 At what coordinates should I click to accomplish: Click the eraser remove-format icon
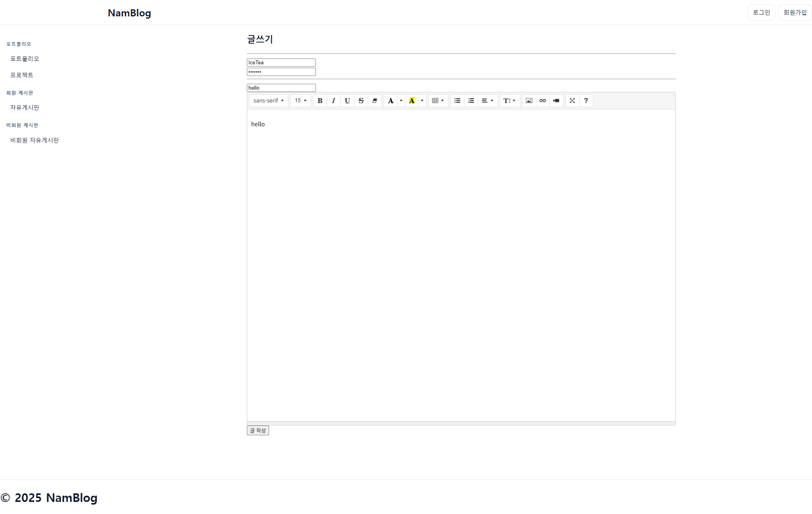tap(374, 101)
